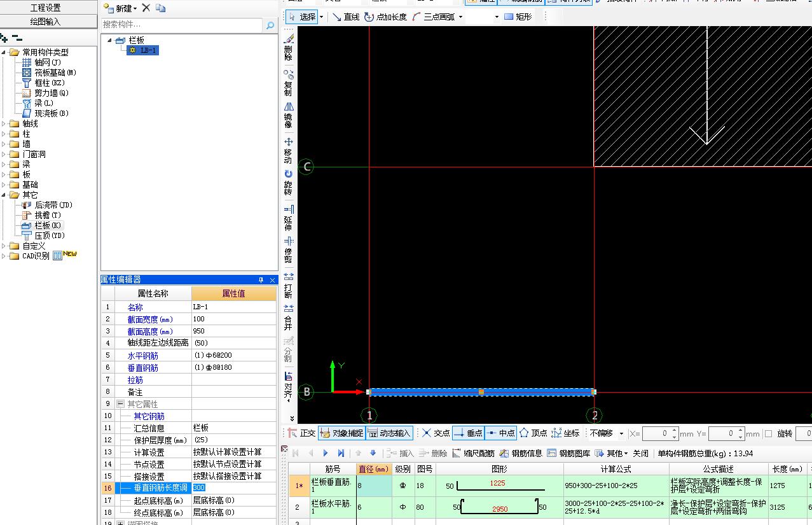Open 缩尺配筋 in rebar toolbar

click(474, 453)
